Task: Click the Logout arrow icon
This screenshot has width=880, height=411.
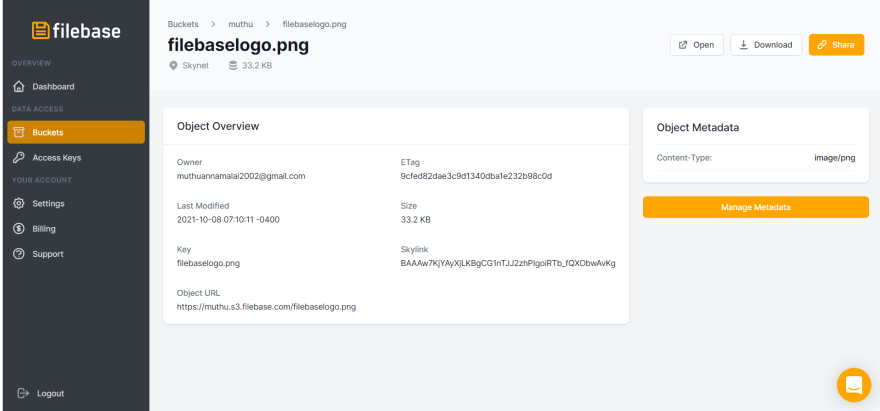Action: (x=23, y=393)
